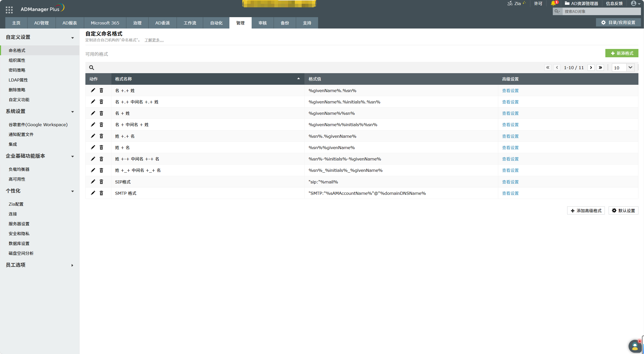
Task: Click the Zia assistant icon
Action: [510, 3]
